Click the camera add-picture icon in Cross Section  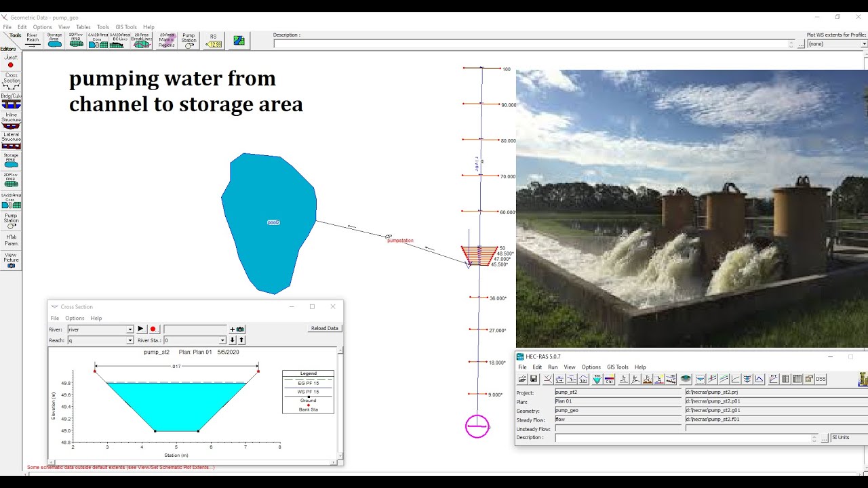(x=237, y=329)
